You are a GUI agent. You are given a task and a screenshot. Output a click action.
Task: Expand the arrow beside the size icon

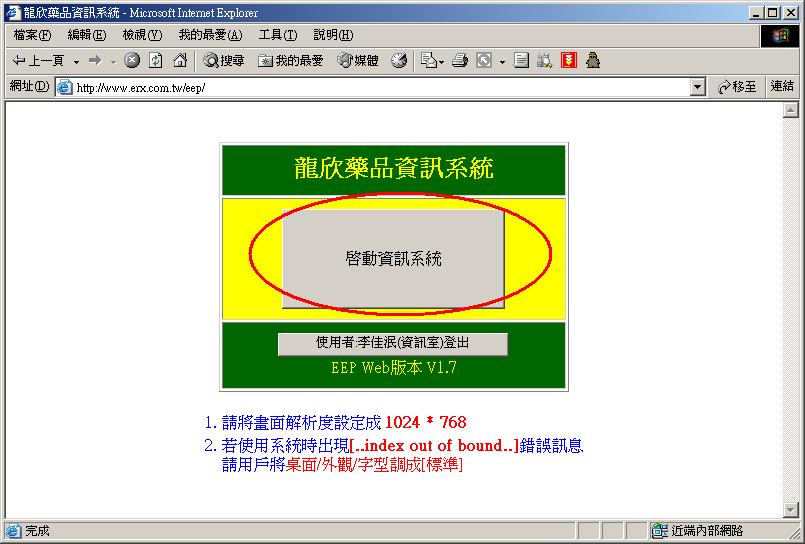click(x=502, y=62)
